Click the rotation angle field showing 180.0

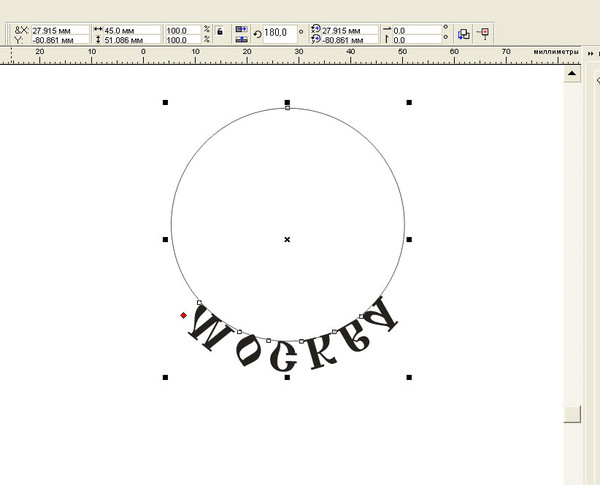click(280, 34)
